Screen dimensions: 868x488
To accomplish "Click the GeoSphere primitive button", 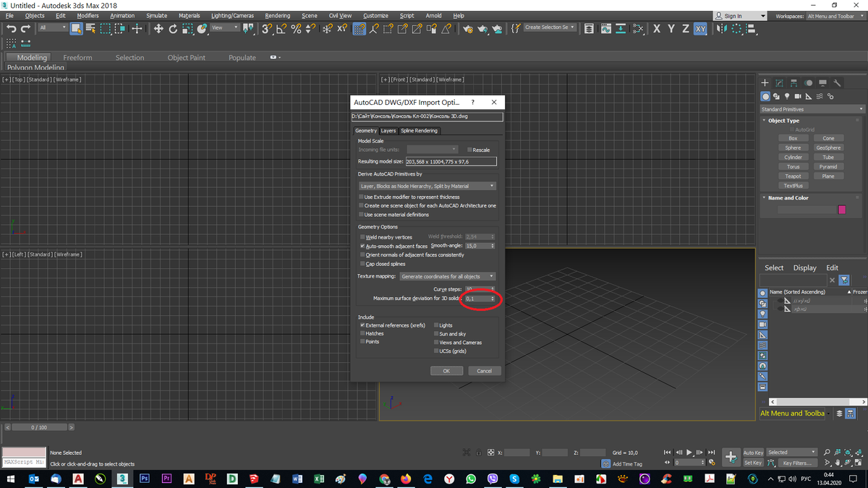I will [x=828, y=147].
